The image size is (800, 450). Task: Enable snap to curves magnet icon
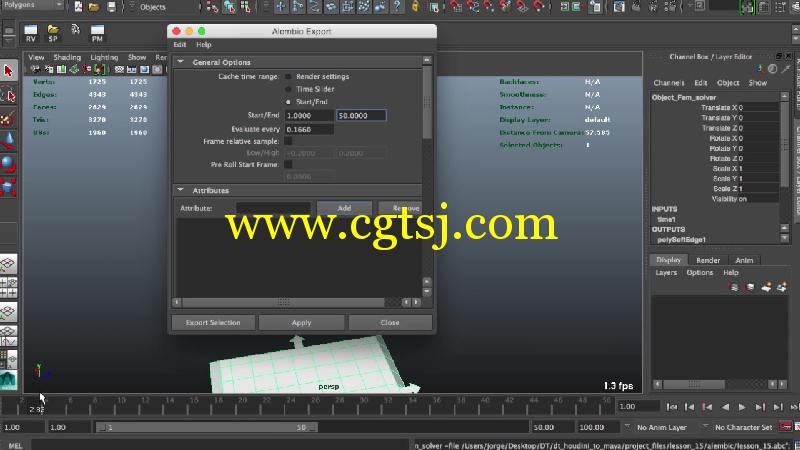472,7
